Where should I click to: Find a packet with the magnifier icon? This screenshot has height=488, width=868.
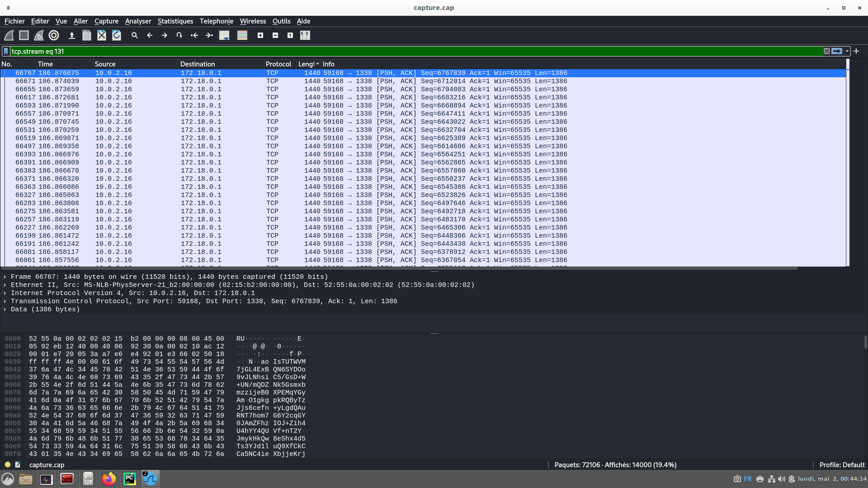pyautogui.click(x=134, y=35)
